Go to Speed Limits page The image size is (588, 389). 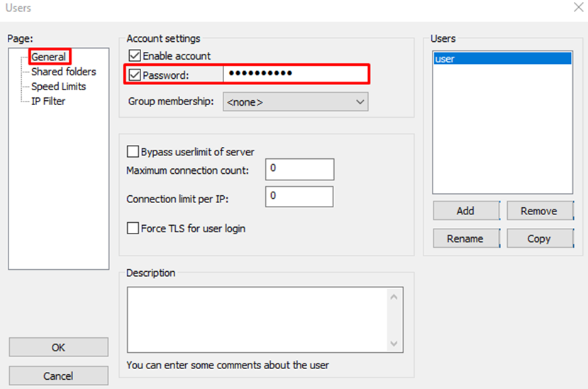coord(58,87)
